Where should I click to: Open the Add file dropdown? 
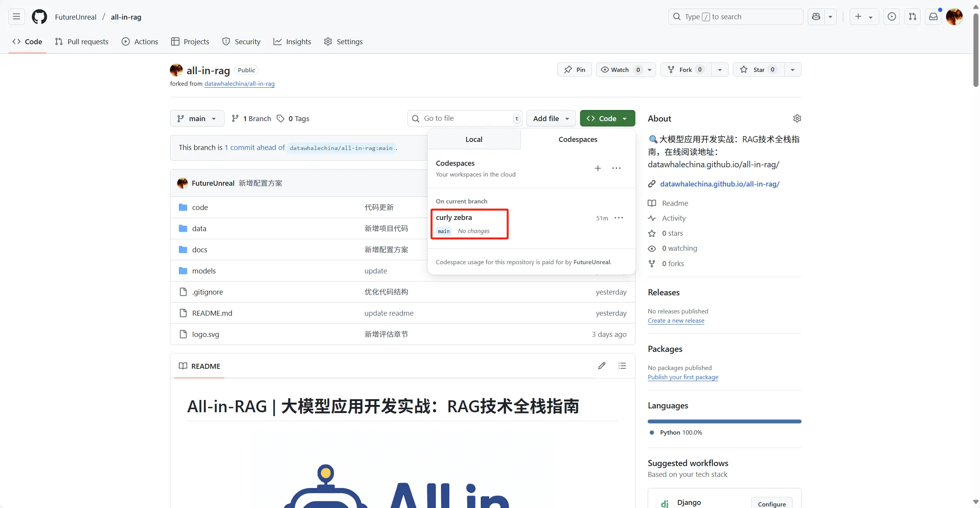(551, 118)
